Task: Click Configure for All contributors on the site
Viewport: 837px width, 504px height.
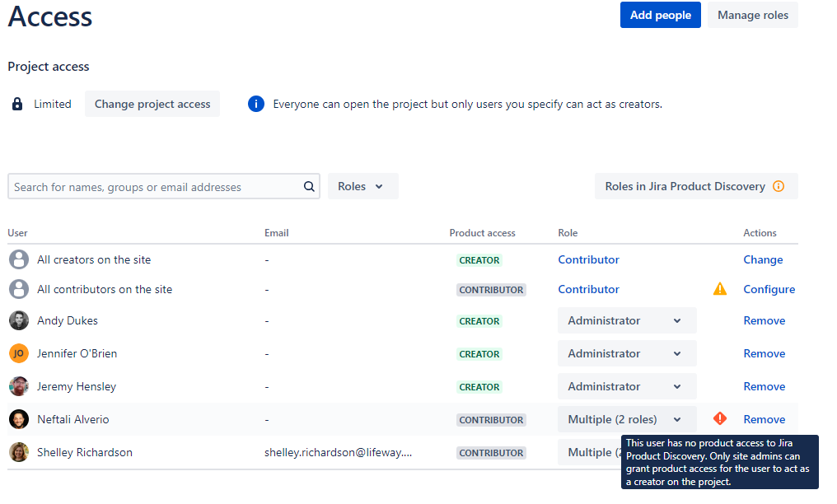Action: coord(769,289)
